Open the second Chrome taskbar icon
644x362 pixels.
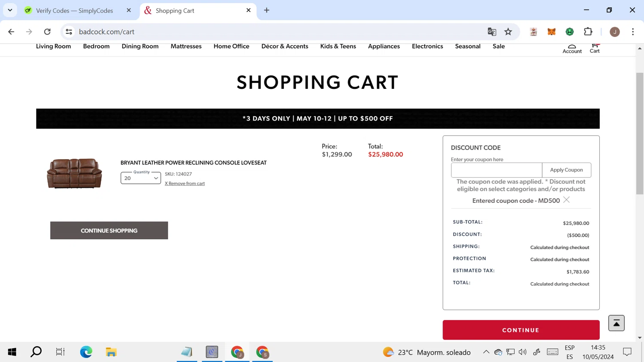(x=262, y=352)
